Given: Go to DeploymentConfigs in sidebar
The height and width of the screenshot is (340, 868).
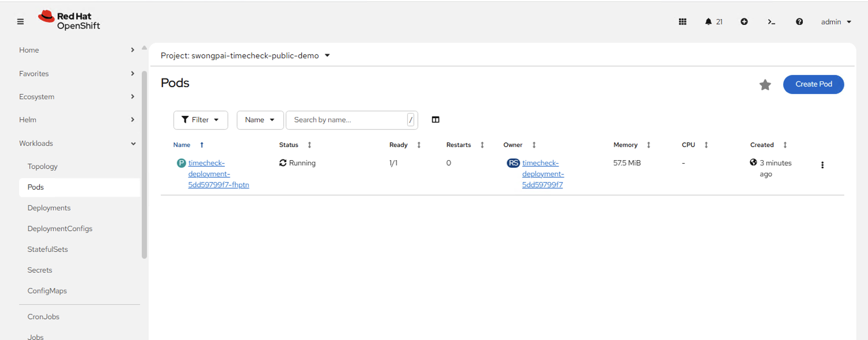Looking at the screenshot, I should [79, 228].
